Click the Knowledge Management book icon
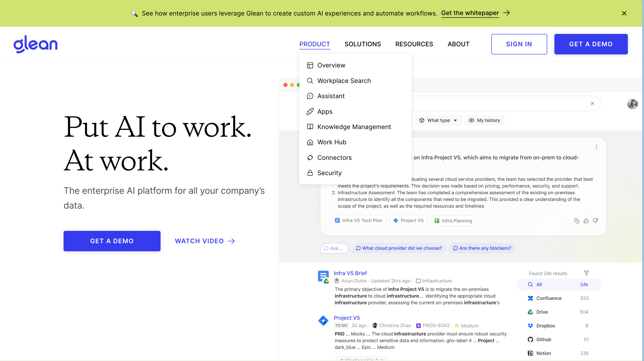Viewport: 644px width, 361px height. click(310, 127)
